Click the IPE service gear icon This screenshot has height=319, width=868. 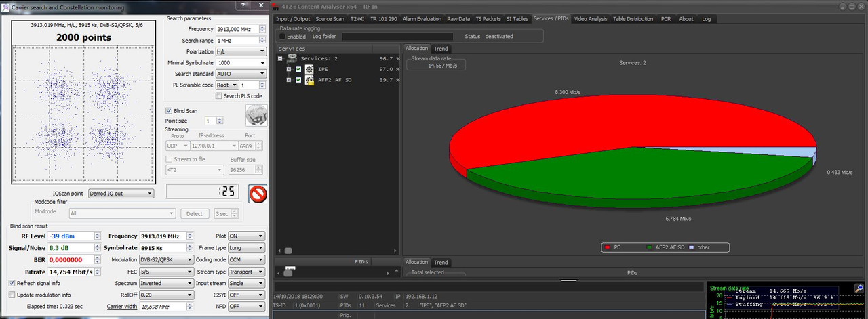[309, 69]
